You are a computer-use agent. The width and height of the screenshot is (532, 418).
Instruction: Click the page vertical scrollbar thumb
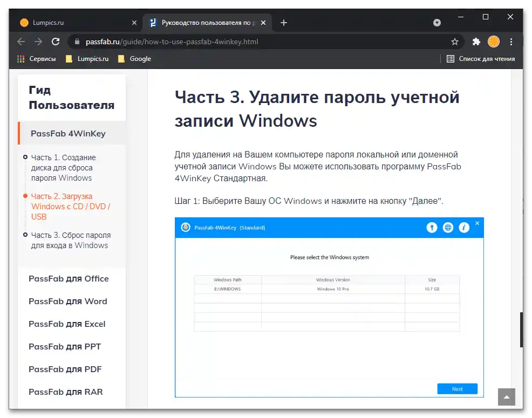(521, 330)
